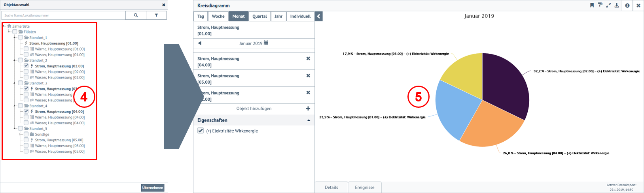Collapse the sidebar with the left chevron
Image resolution: width=644 pixels, height=193 pixels.
pos(319,16)
